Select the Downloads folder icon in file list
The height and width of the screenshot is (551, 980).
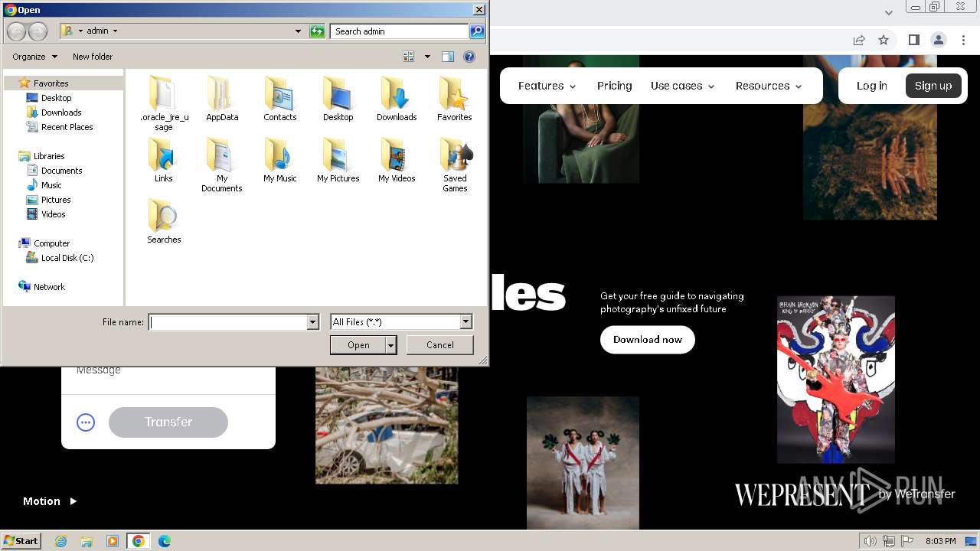click(x=397, y=99)
